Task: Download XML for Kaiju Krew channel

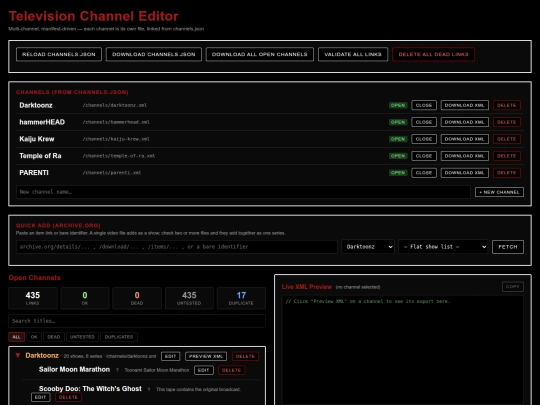Action: [465, 139]
